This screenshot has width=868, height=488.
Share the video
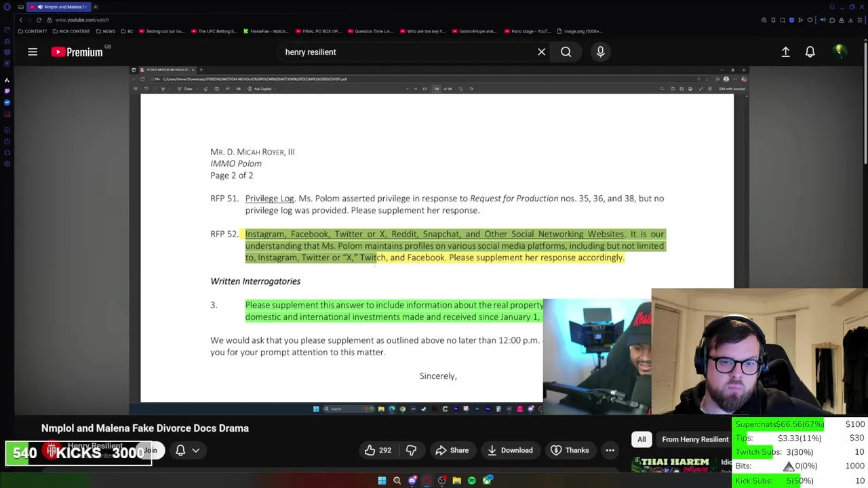452,450
